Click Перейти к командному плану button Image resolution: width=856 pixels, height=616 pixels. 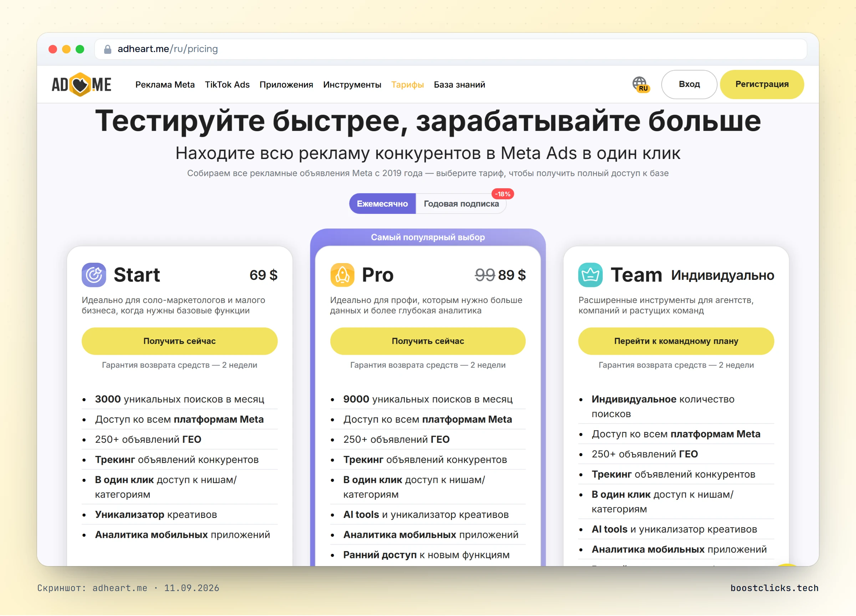pyautogui.click(x=676, y=341)
